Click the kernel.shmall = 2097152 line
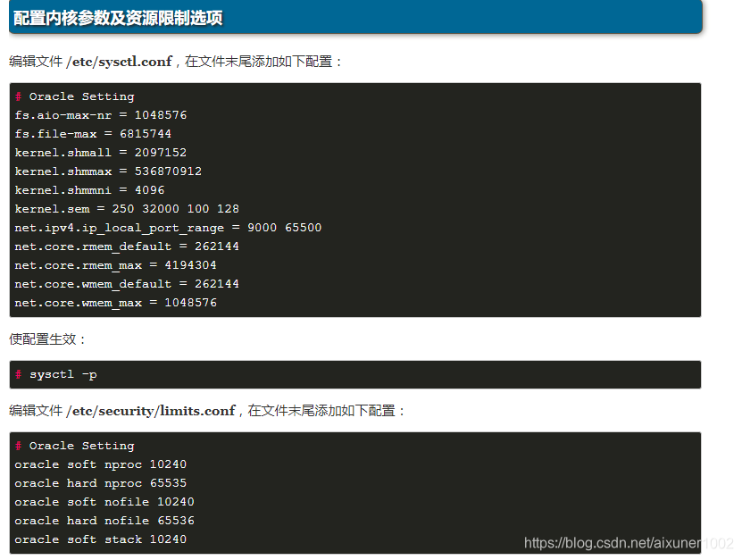This screenshot has height=560, width=742. click(101, 153)
